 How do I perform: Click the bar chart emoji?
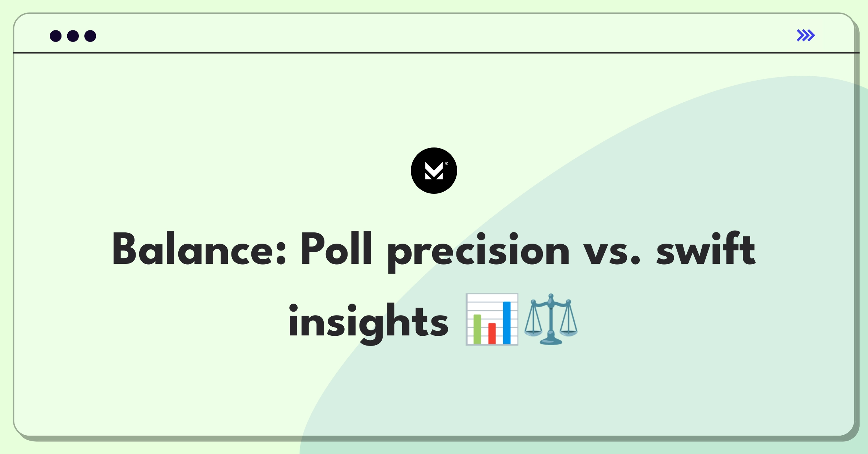(492, 320)
